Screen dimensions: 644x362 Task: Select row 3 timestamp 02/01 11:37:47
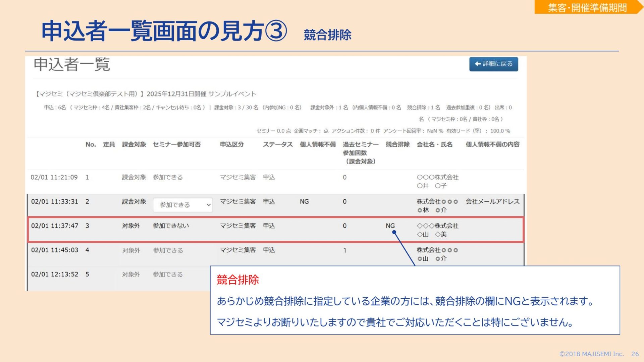click(x=55, y=226)
